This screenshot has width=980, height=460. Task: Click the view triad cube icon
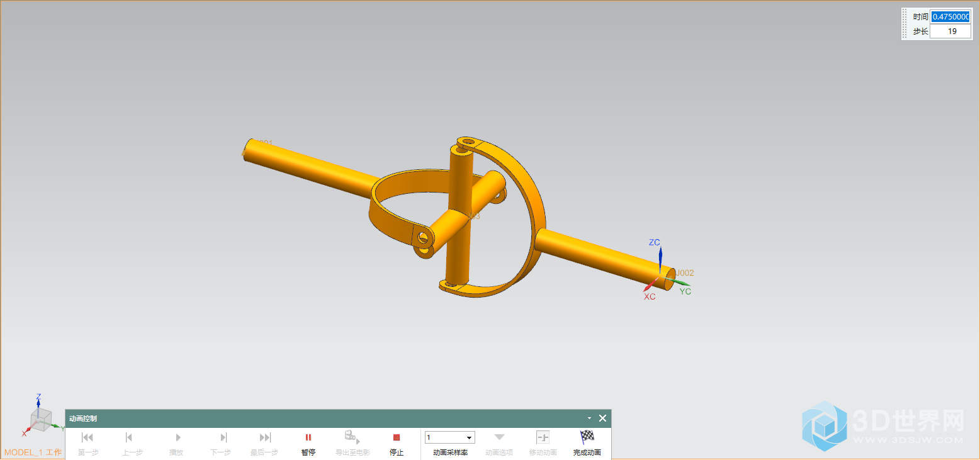click(42, 418)
